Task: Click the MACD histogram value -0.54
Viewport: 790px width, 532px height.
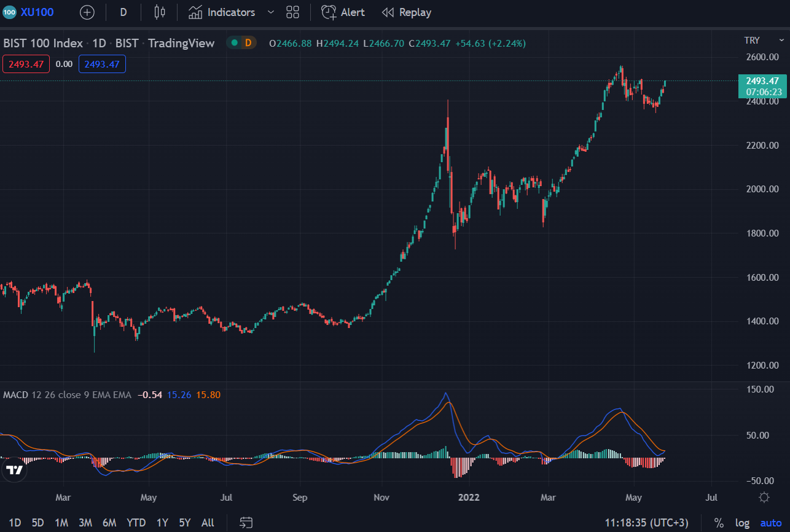Action: click(x=150, y=395)
